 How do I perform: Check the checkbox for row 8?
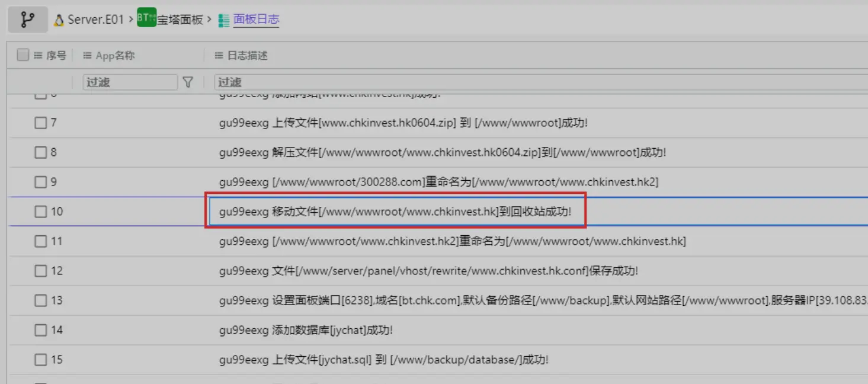(40, 152)
